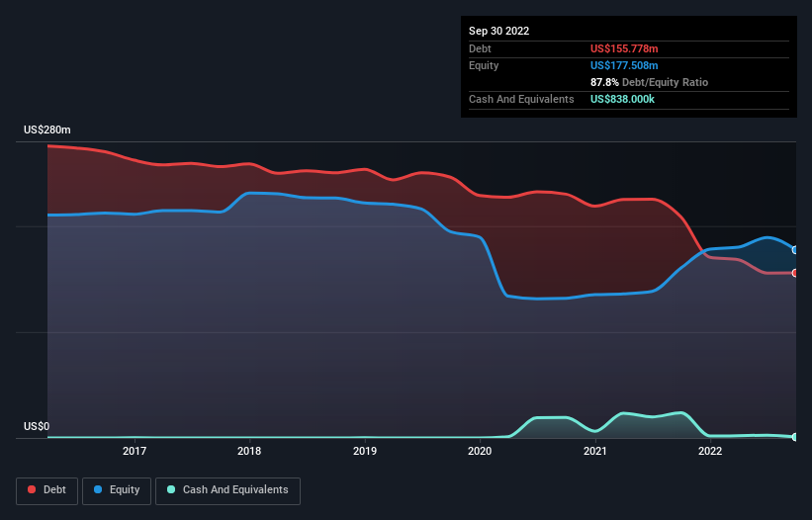Click the US$838.000k cash value
This screenshot has height=520, width=812.
click(622, 99)
